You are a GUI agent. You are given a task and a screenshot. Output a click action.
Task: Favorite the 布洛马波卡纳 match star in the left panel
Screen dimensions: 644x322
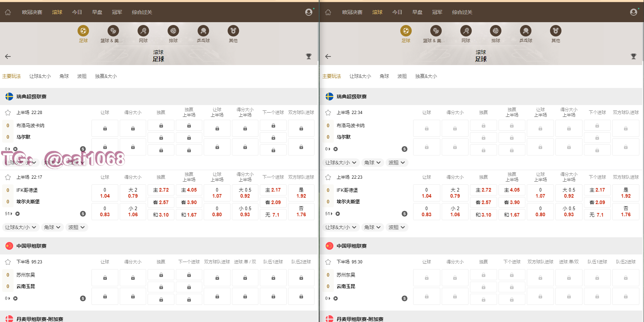click(x=8, y=113)
